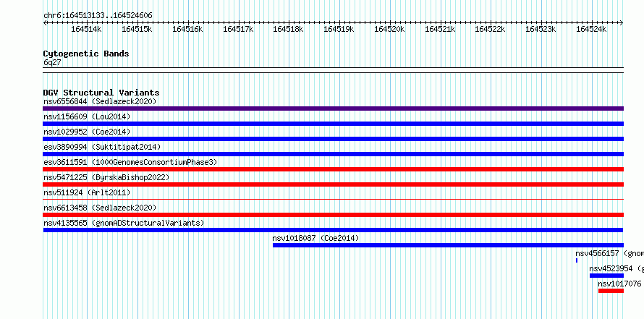Click the blue bar under nsv1018087
Screen dimensions: 644x319
(x=448, y=245)
